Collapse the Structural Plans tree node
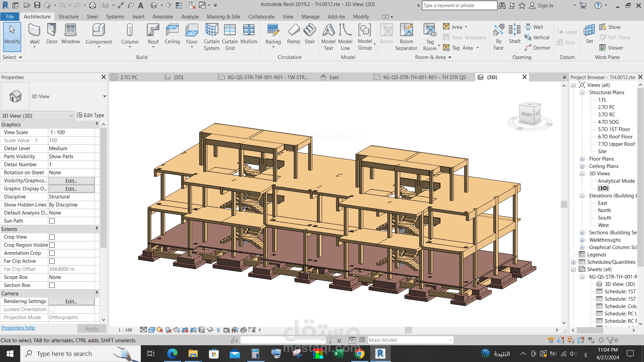 582,93
